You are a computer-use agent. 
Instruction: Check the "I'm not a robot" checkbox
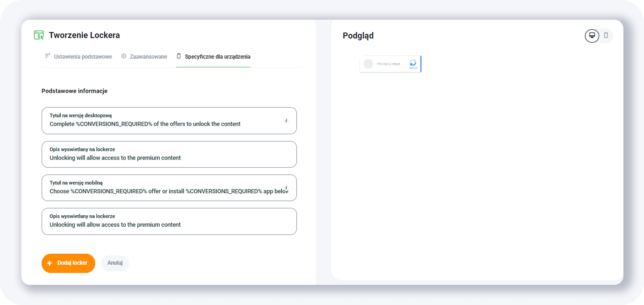click(368, 64)
